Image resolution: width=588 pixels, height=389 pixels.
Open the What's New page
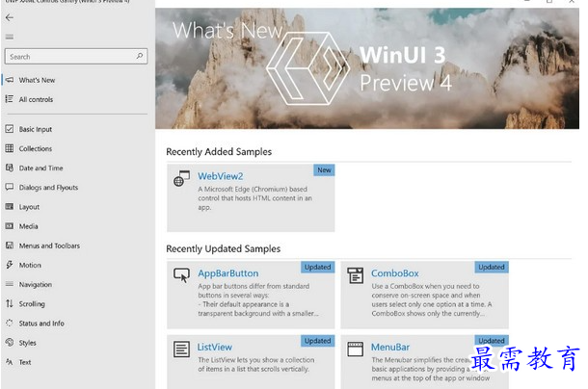(x=37, y=80)
